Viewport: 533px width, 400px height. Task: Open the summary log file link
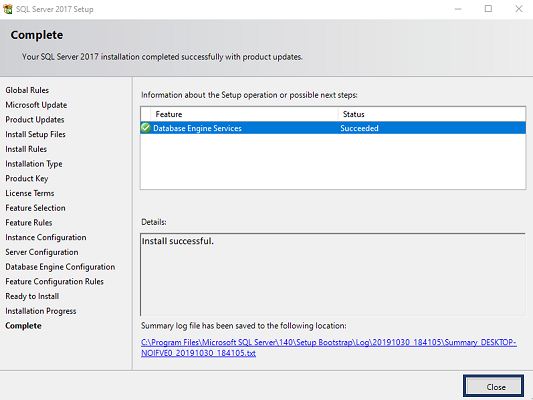(329, 347)
